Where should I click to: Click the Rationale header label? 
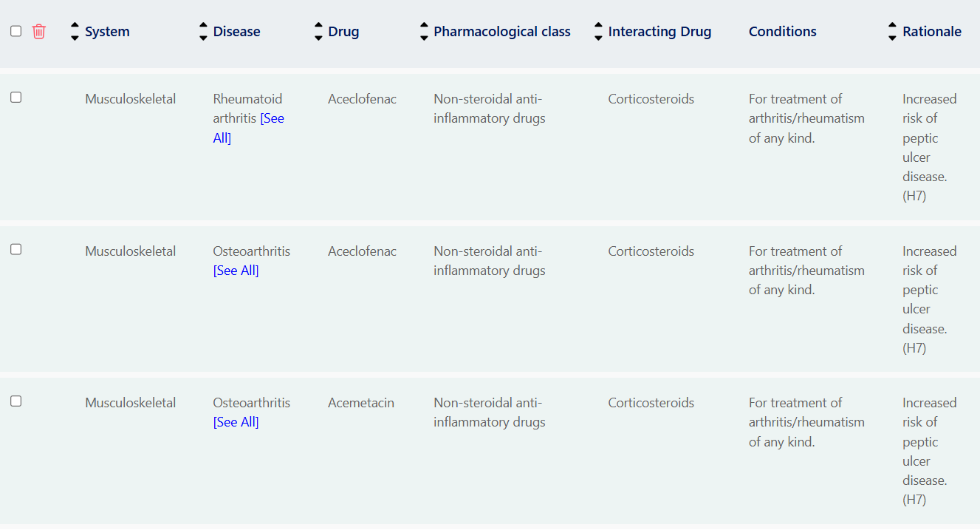tap(931, 32)
